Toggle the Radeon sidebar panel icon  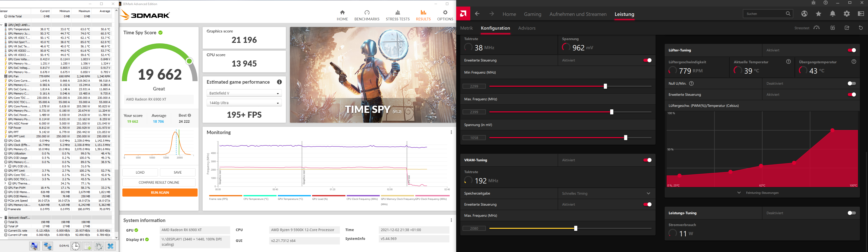click(x=861, y=14)
